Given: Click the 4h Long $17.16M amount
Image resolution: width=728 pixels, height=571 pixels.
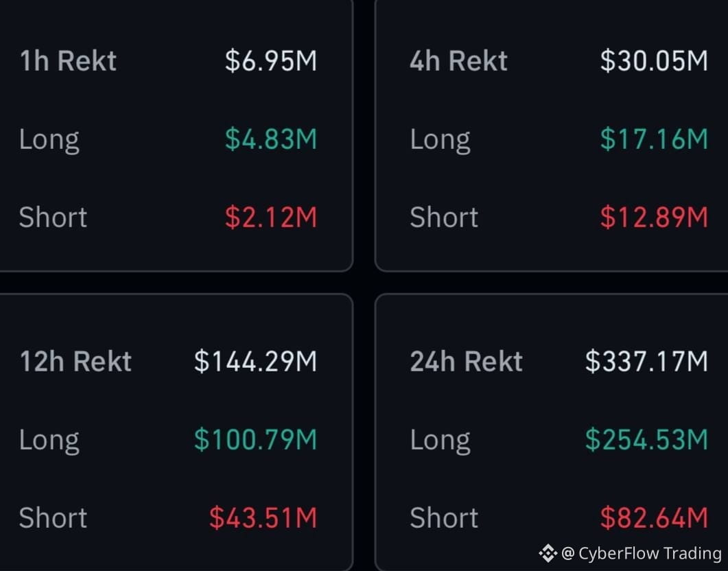Looking at the screenshot, I should pos(654,139).
